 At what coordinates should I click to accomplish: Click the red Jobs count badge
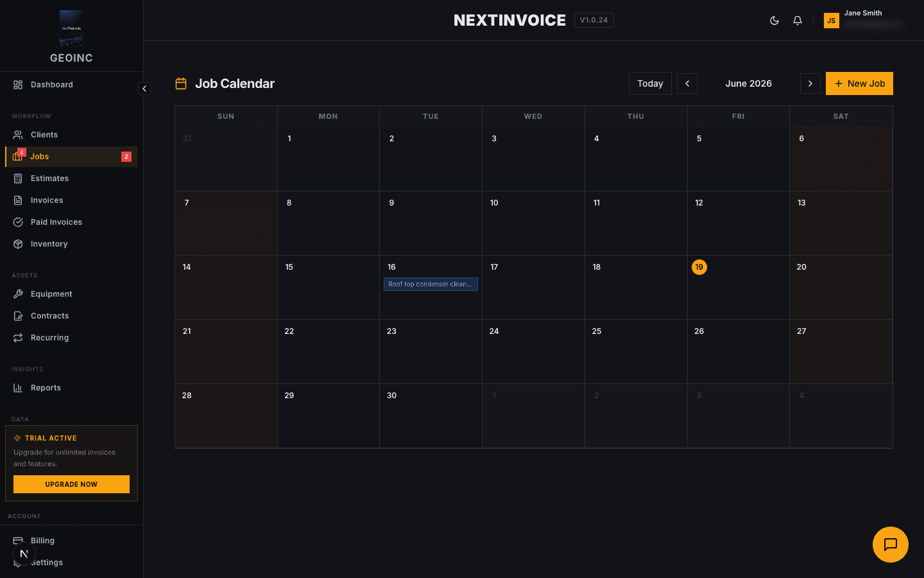pyautogui.click(x=126, y=157)
